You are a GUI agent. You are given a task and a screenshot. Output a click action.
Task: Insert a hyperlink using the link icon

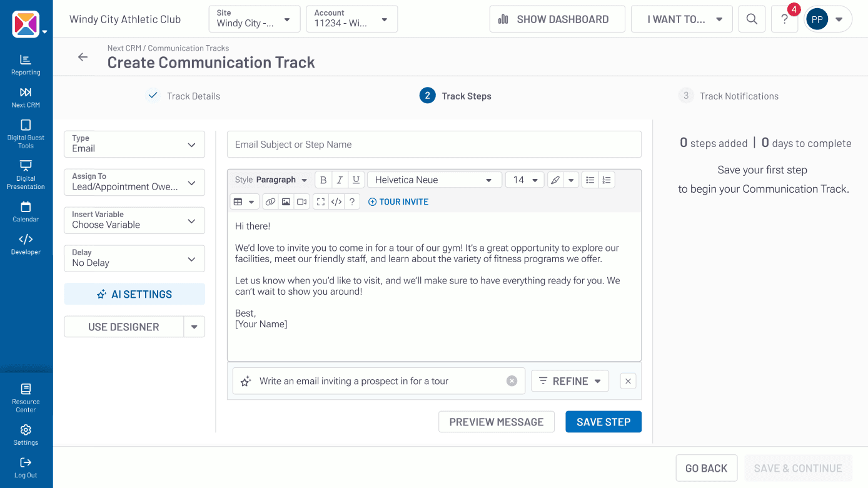coord(270,201)
